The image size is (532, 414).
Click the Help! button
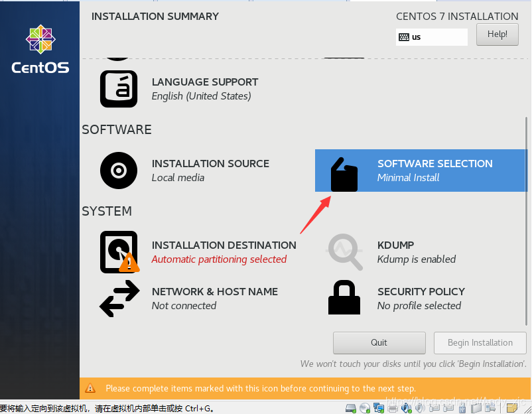point(497,34)
